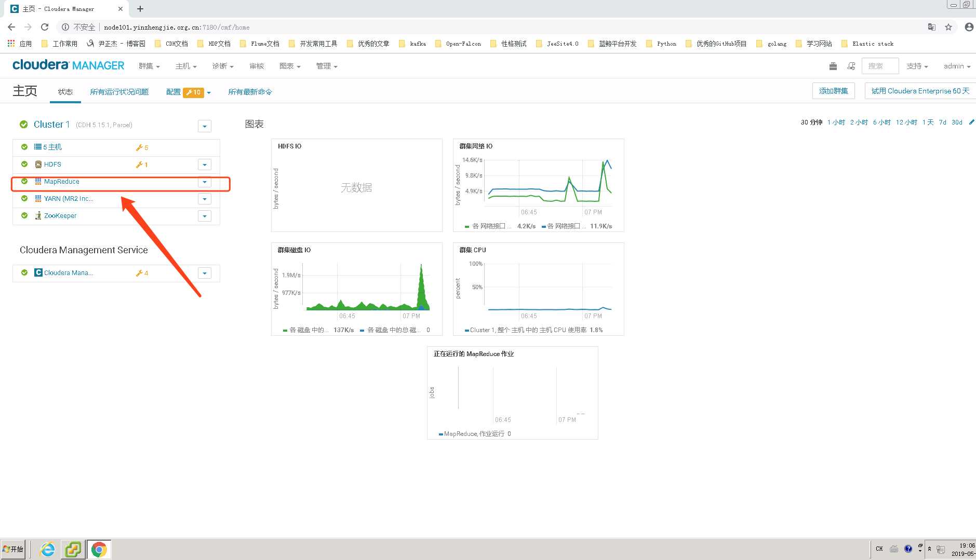
Task: Select the 1 小时 time range
Action: click(x=836, y=122)
